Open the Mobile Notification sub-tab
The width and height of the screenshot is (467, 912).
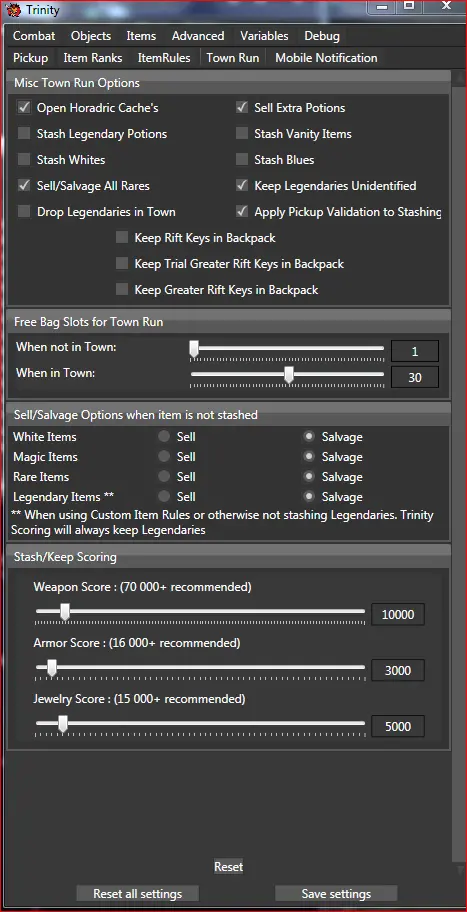pyautogui.click(x=326, y=58)
